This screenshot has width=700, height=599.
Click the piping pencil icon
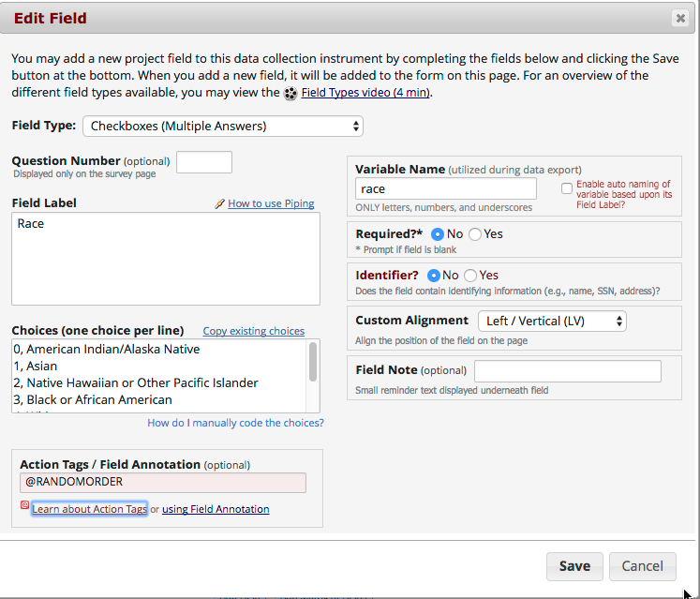coord(219,203)
